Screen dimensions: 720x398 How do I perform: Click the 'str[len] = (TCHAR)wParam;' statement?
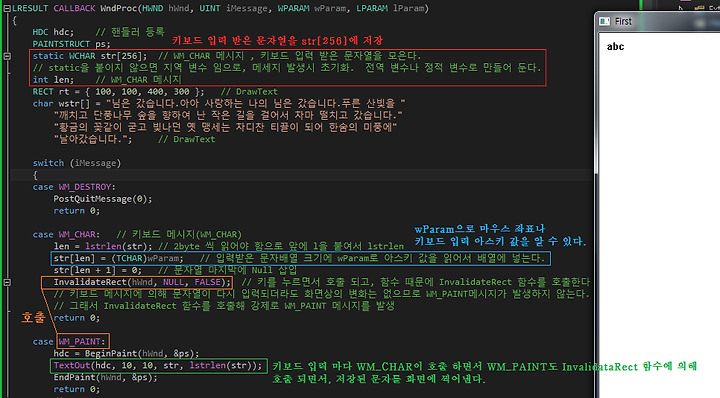tap(118, 258)
